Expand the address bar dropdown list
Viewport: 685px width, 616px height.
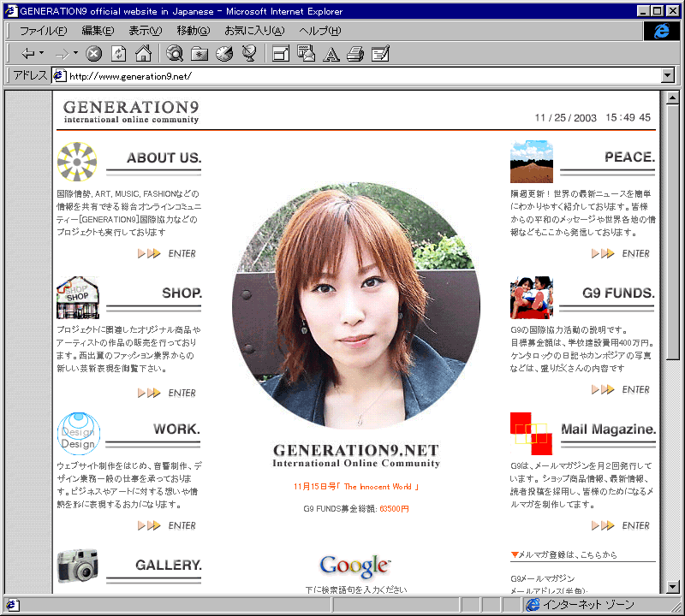tap(668, 76)
